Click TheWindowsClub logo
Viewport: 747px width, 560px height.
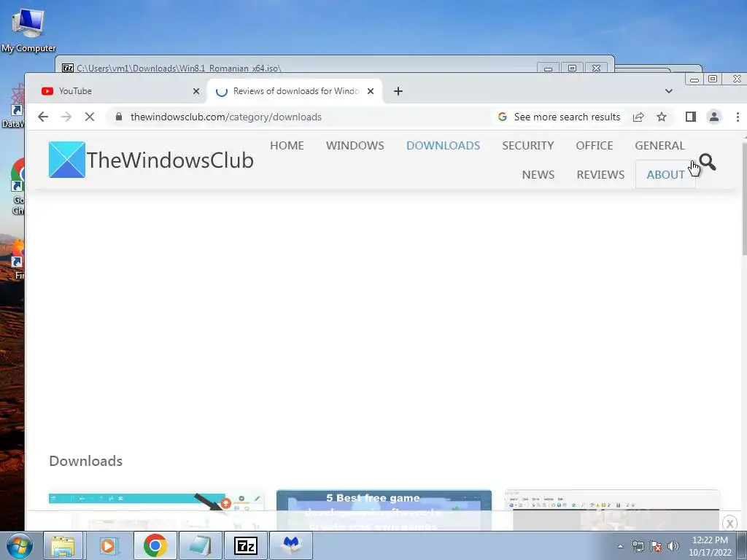(x=151, y=160)
